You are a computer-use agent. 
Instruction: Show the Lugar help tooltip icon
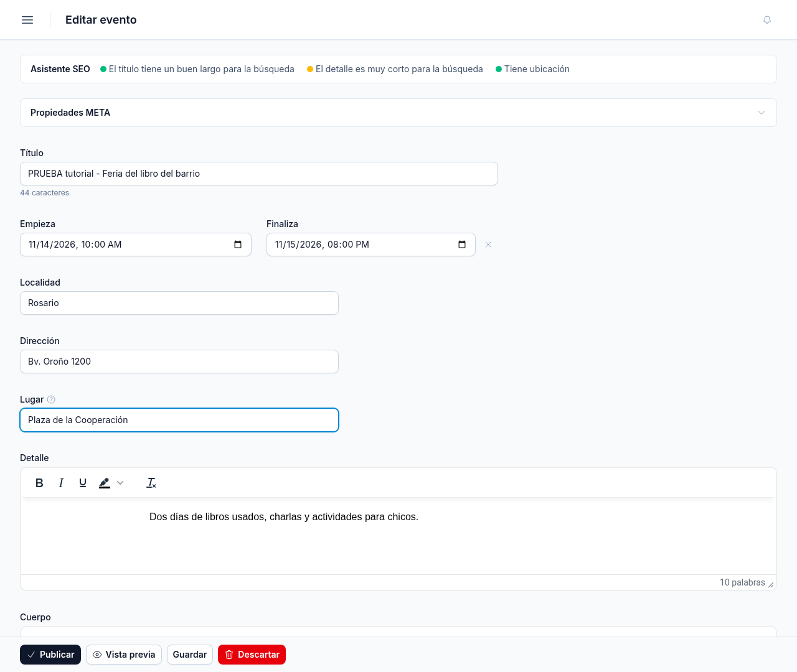(51, 399)
